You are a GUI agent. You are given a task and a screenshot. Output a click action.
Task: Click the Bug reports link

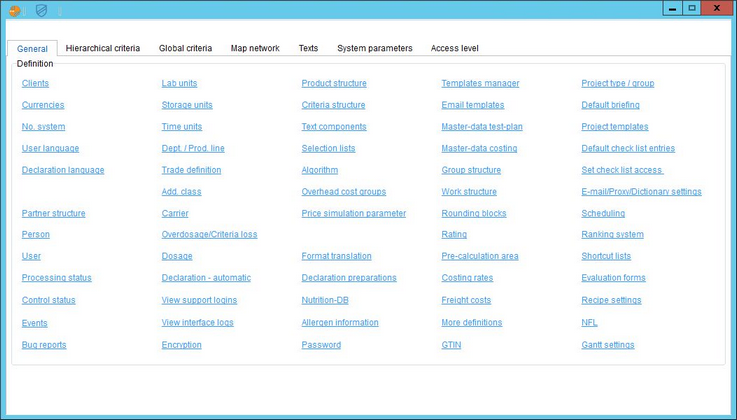[x=45, y=345]
